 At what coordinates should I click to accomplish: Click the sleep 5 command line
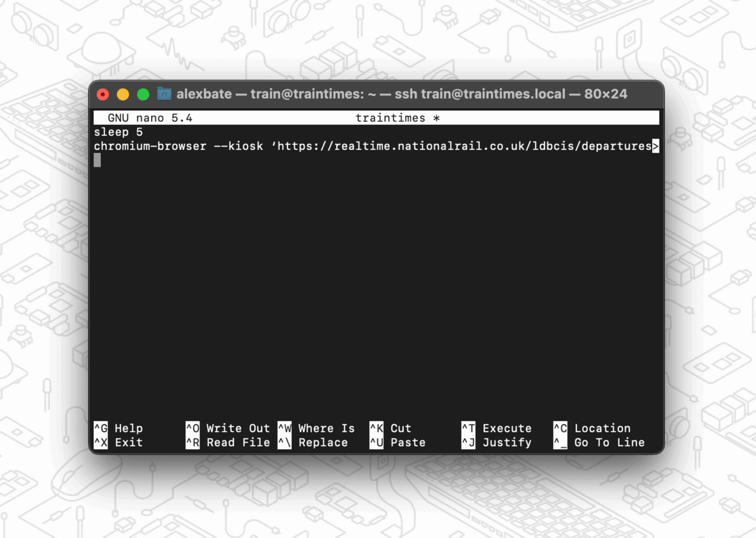click(x=118, y=132)
